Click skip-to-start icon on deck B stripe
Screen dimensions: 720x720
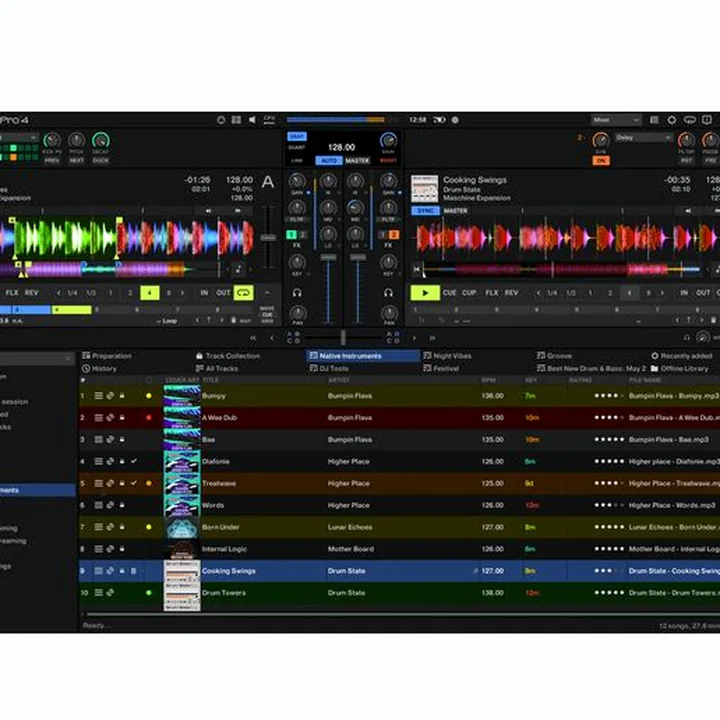point(416,269)
